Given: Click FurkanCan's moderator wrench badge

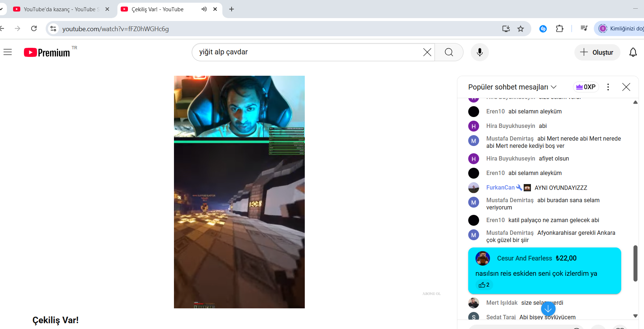Looking at the screenshot, I should tap(519, 187).
